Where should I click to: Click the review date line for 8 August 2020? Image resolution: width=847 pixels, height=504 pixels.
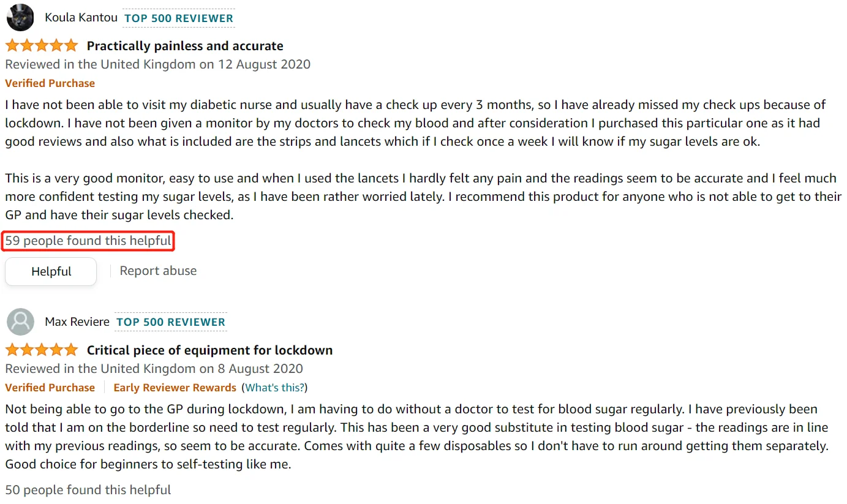[x=154, y=369]
